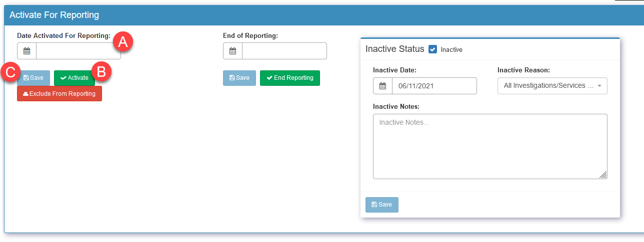Click the green End Reporting button
644x242 pixels.
pos(290,78)
